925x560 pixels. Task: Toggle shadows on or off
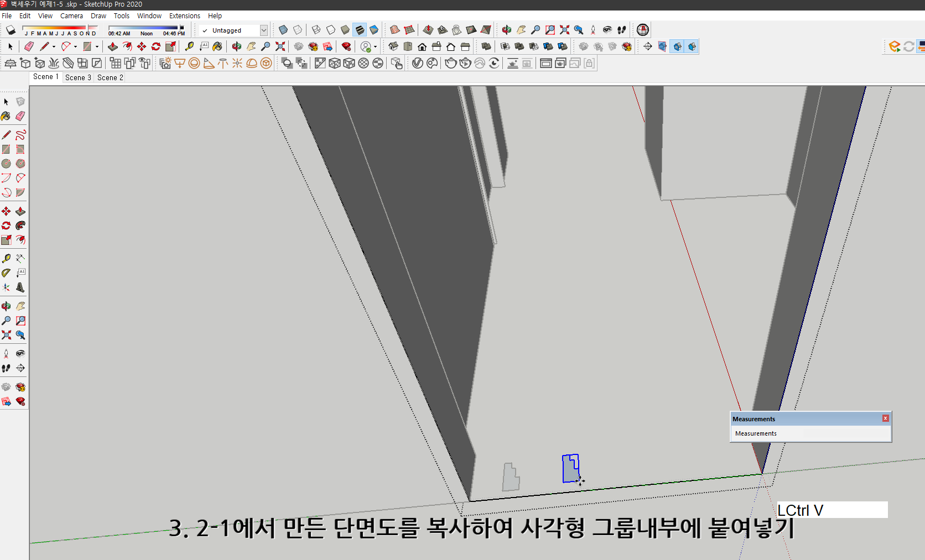pyautogui.click(x=10, y=29)
